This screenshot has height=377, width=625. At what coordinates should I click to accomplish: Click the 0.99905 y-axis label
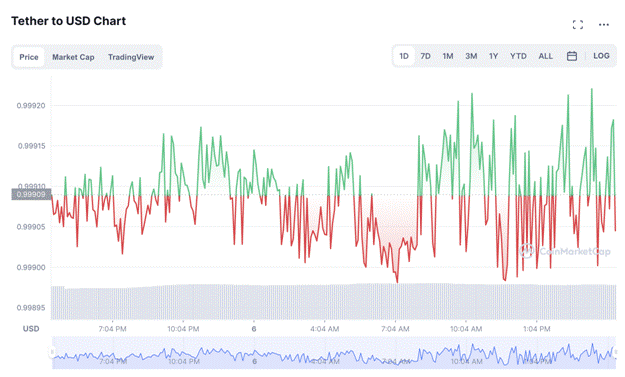click(31, 227)
